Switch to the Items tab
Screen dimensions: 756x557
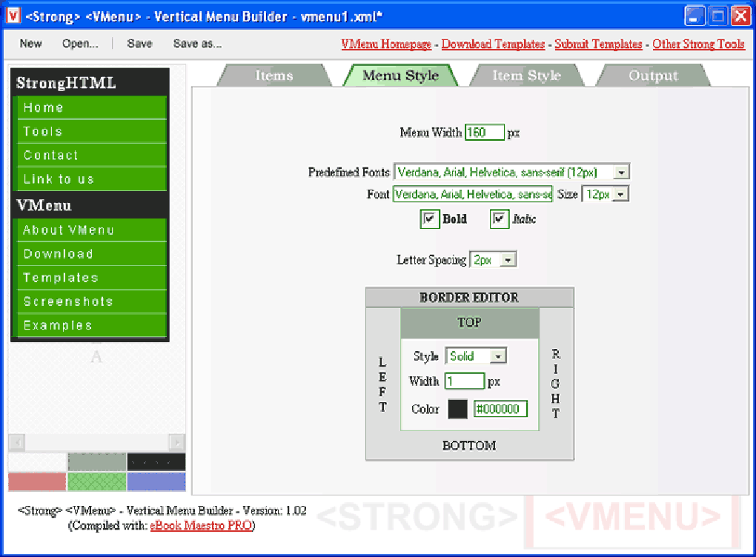[273, 75]
